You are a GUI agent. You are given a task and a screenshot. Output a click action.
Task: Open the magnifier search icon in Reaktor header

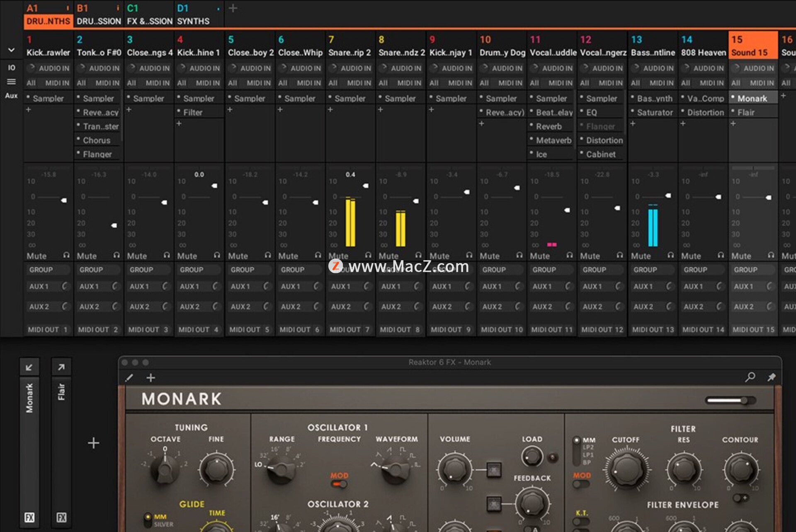pyautogui.click(x=750, y=377)
